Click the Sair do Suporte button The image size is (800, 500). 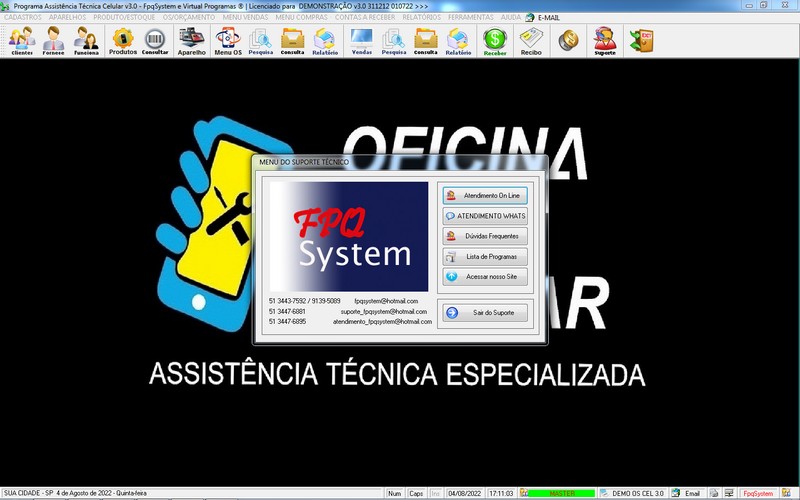pos(485,313)
